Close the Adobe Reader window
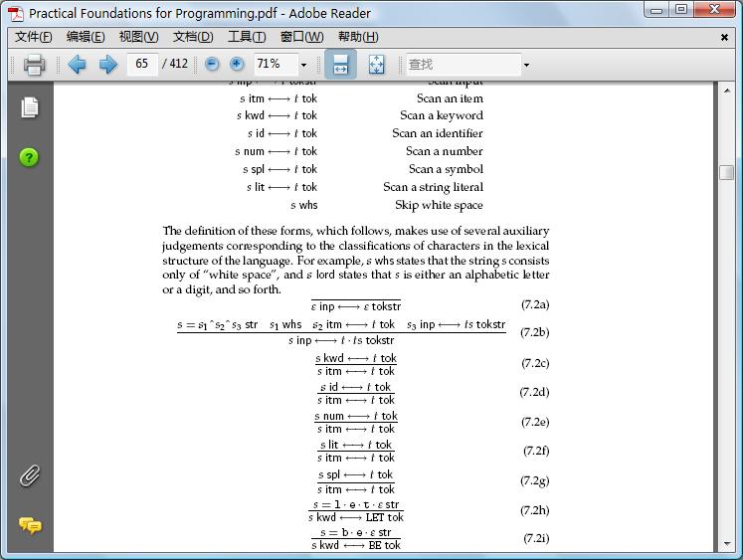The width and height of the screenshot is (743, 560). [715, 10]
